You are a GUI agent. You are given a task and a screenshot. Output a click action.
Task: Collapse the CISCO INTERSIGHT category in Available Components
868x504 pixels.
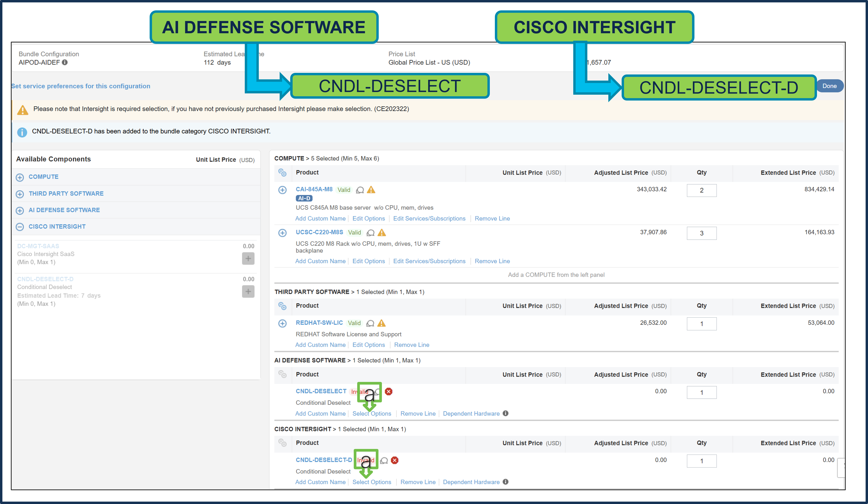[x=20, y=227]
